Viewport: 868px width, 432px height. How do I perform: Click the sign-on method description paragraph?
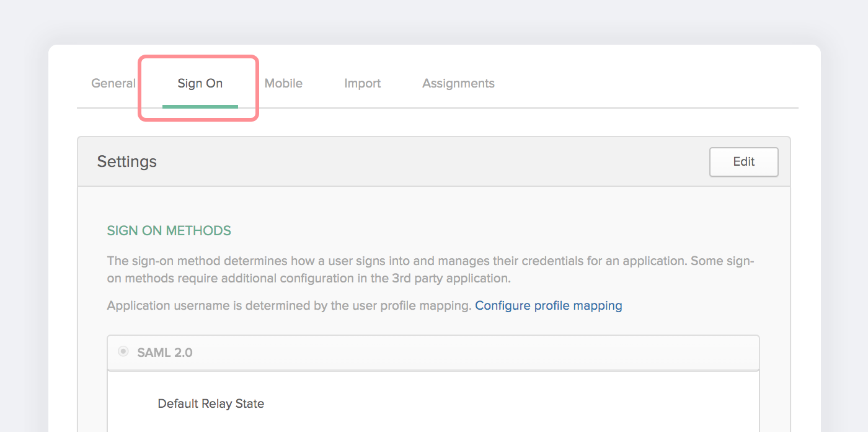397,261
